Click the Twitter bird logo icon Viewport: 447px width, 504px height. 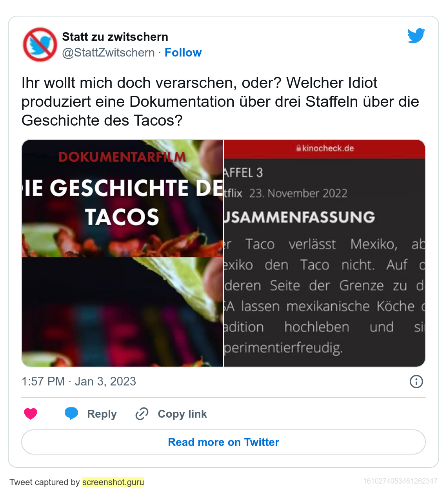[x=416, y=36]
